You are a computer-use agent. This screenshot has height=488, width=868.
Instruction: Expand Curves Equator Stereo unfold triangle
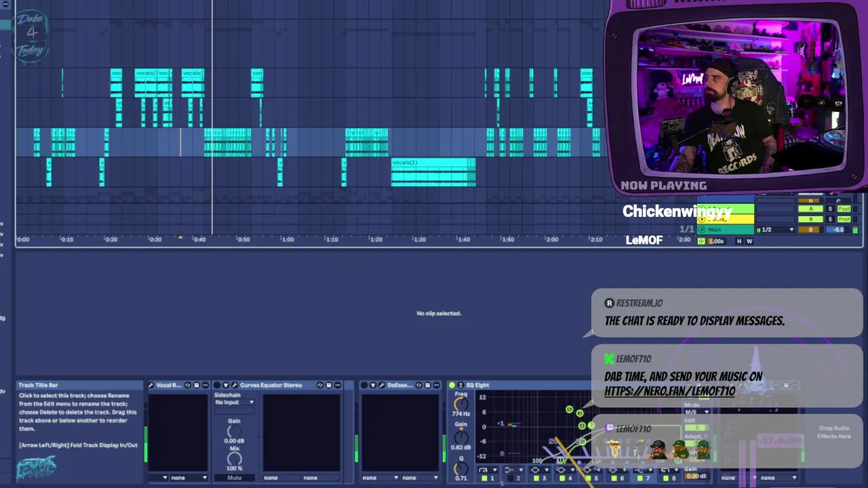226,385
